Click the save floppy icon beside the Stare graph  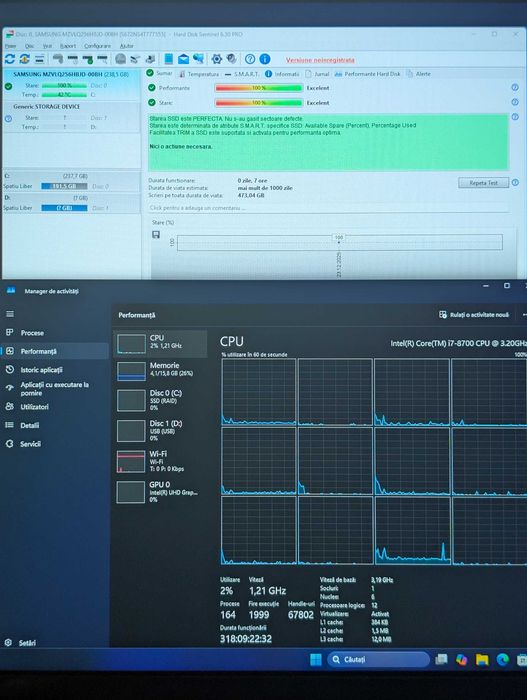pos(156,234)
